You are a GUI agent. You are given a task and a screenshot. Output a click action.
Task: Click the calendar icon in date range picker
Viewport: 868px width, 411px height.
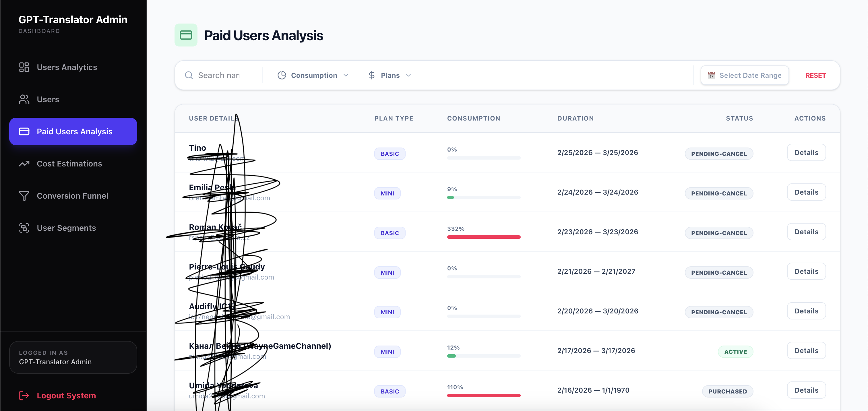(711, 75)
